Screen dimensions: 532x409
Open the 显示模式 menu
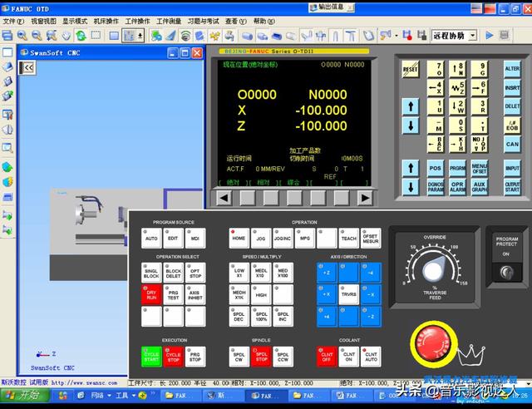(75, 21)
